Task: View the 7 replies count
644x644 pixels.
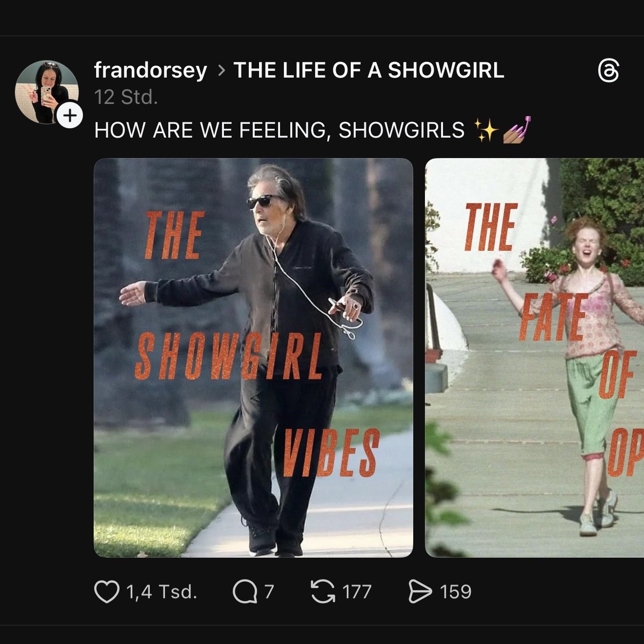Action: (x=269, y=592)
